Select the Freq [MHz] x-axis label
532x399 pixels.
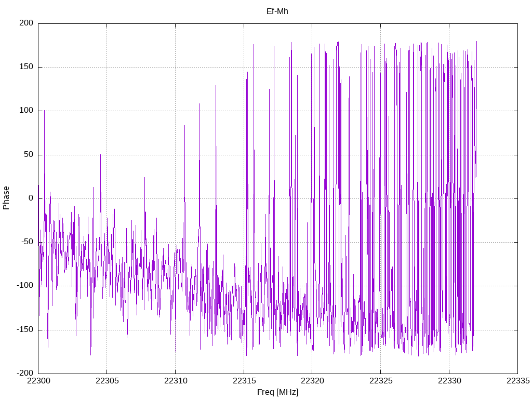(x=277, y=392)
